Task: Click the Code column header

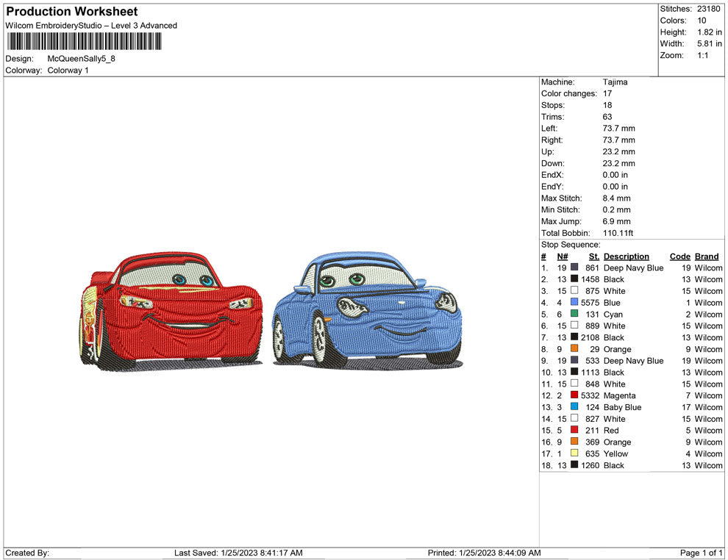Action: coord(679,256)
